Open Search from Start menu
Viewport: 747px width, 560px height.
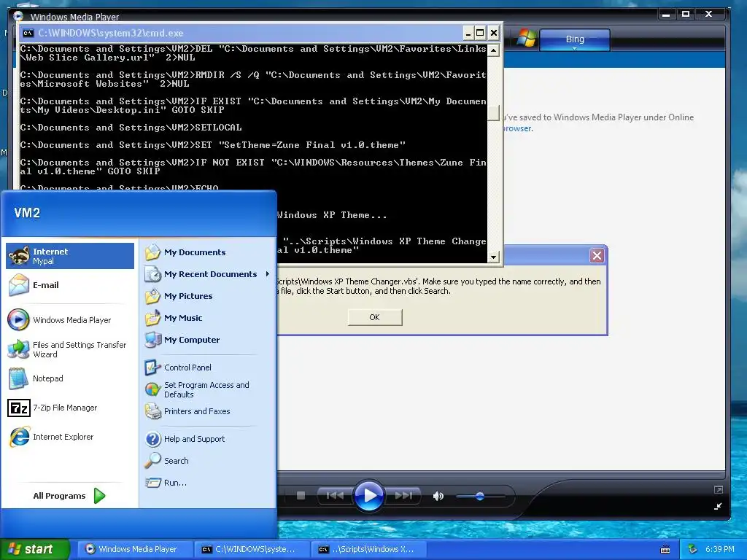click(x=208, y=461)
